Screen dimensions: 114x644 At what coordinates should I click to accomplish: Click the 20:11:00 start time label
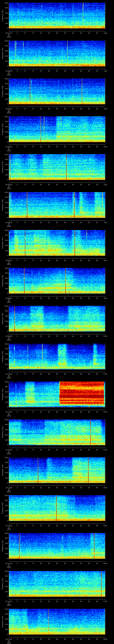(x=9, y=412)
